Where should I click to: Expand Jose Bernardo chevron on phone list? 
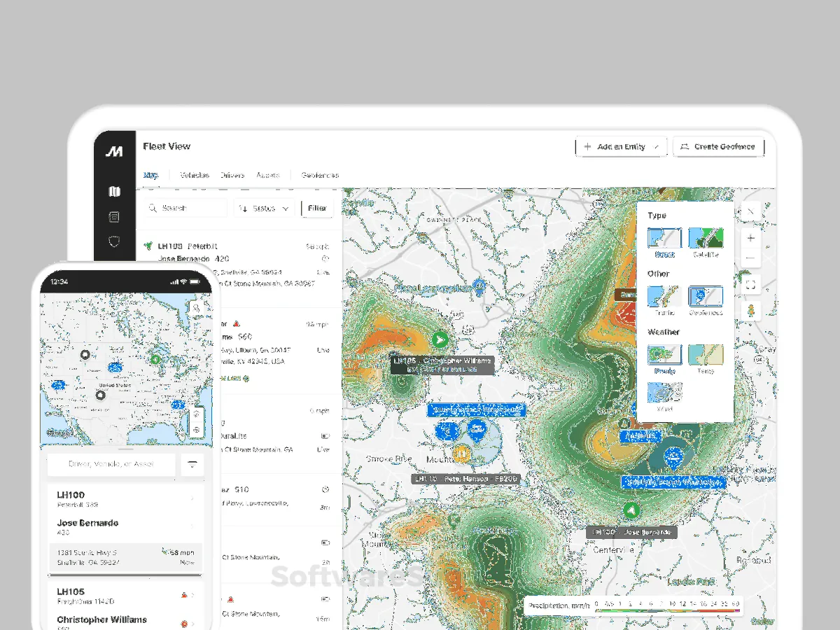point(192,526)
